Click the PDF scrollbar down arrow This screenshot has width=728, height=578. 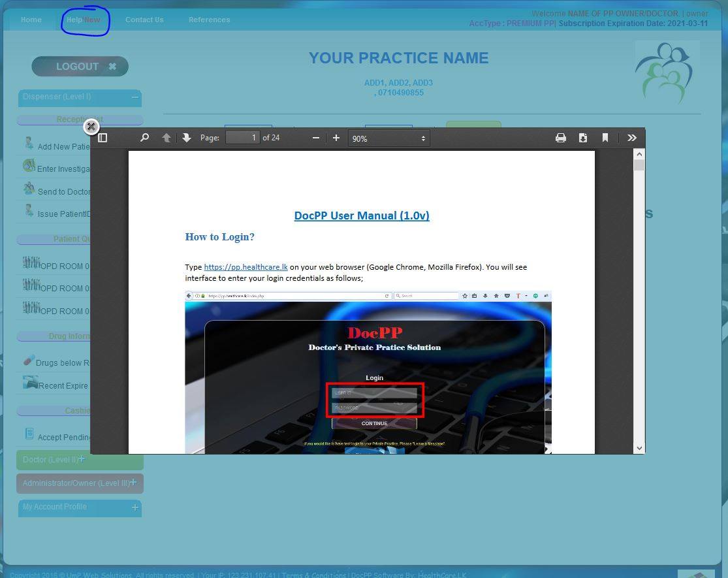[x=639, y=448]
